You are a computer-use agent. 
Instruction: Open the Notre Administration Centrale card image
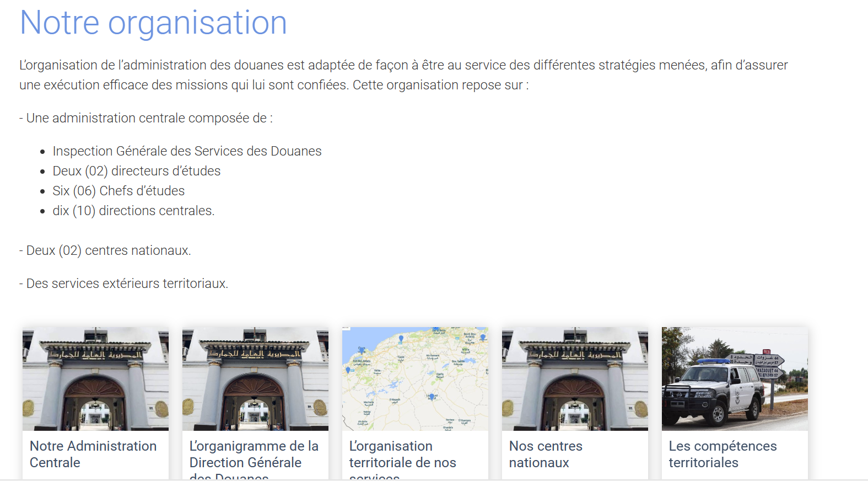[x=95, y=378]
